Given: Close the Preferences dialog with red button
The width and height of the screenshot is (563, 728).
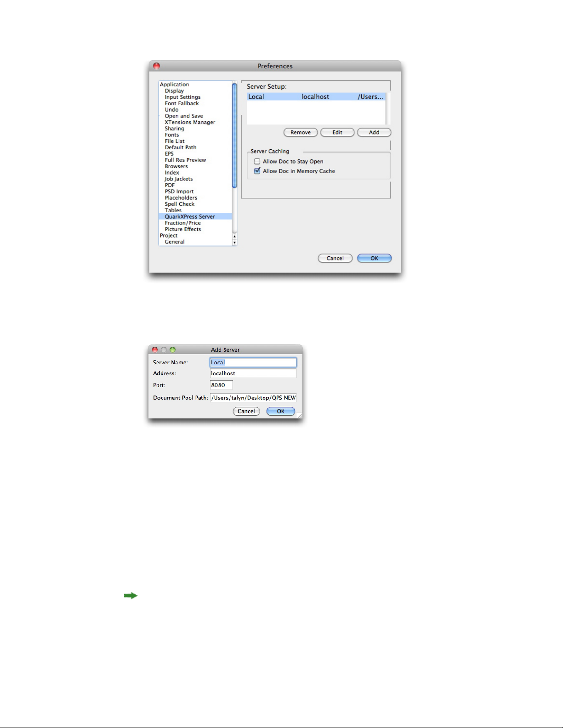Looking at the screenshot, I should (157, 66).
